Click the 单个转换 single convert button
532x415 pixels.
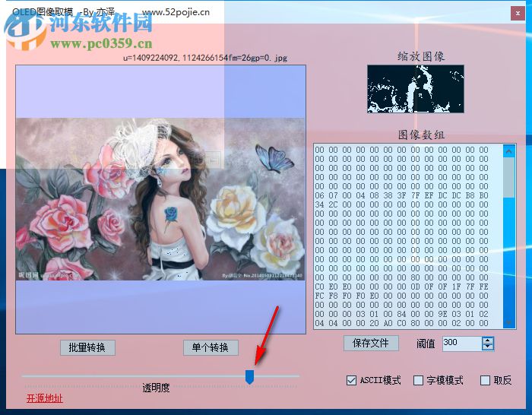click(211, 347)
